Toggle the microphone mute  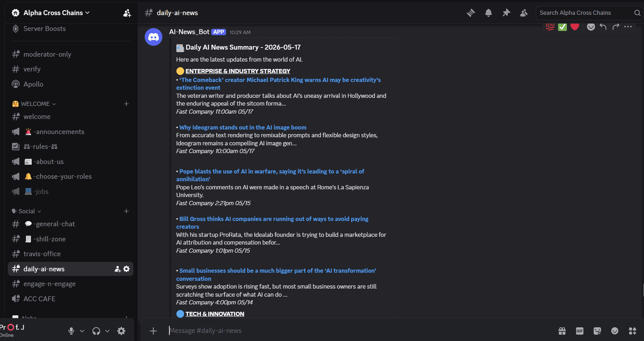point(71,331)
